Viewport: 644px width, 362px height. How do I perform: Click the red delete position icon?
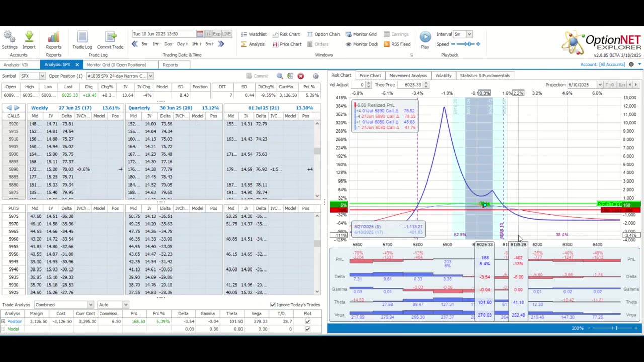300,76
